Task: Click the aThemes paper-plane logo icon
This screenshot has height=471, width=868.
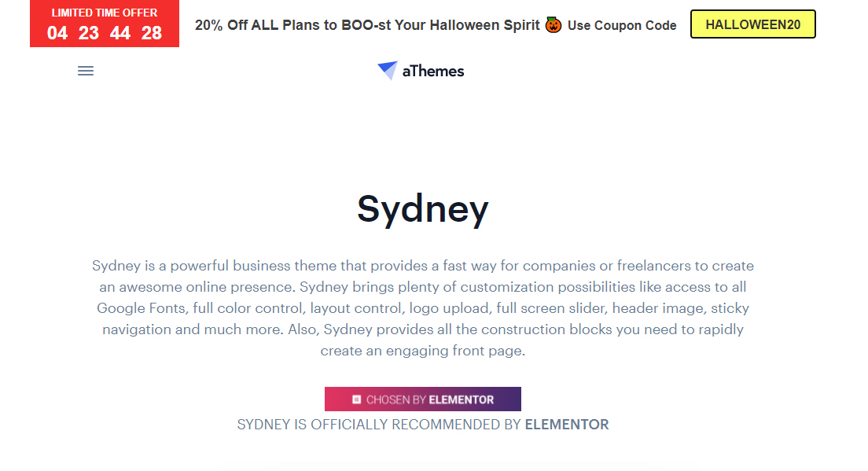Action: 388,70
